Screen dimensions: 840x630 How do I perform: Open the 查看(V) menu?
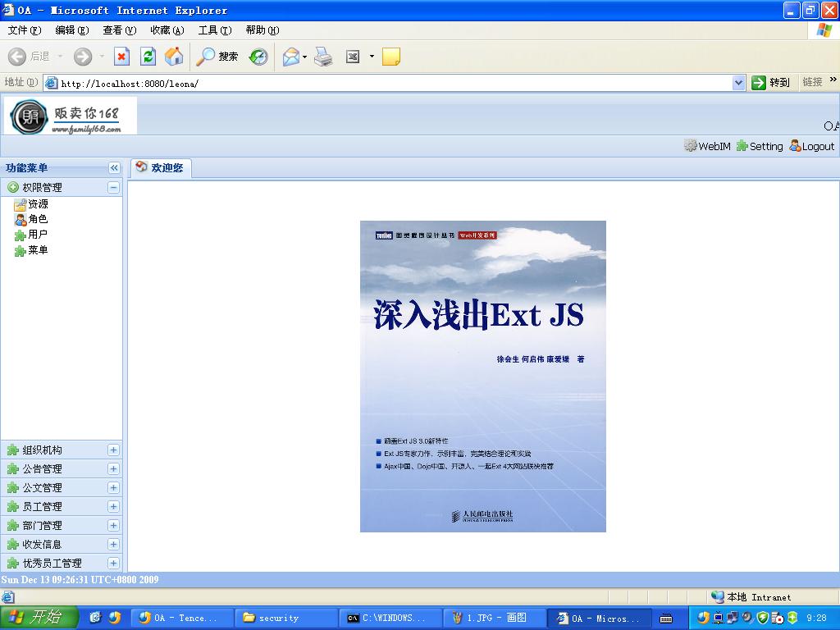[x=120, y=30]
